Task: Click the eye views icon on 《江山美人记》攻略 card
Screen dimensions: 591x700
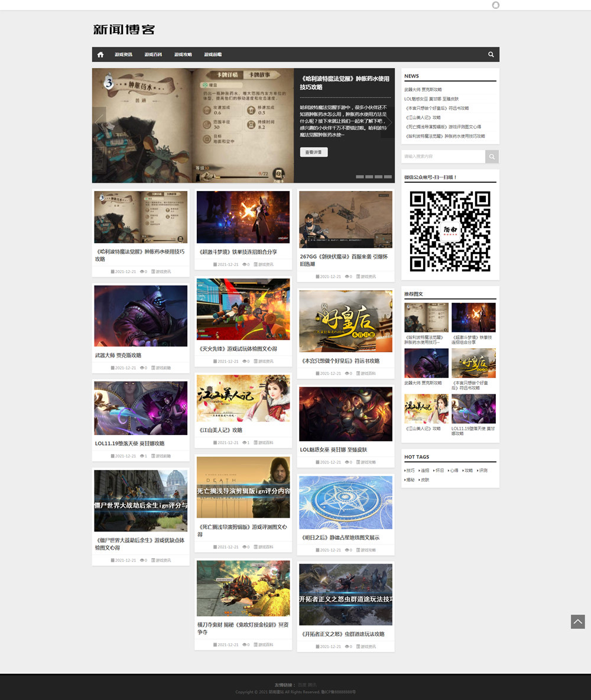Action: pyautogui.click(x=244, y=443)
